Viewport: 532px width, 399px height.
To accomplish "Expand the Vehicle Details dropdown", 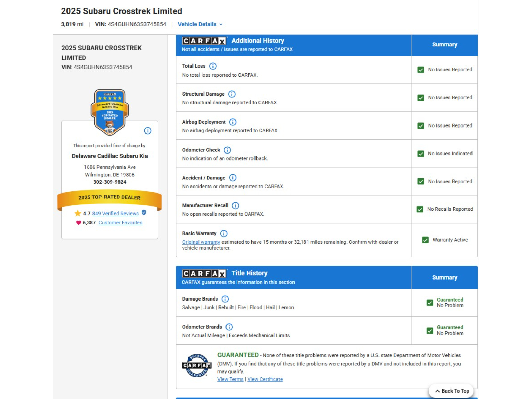I will point(200,24).
